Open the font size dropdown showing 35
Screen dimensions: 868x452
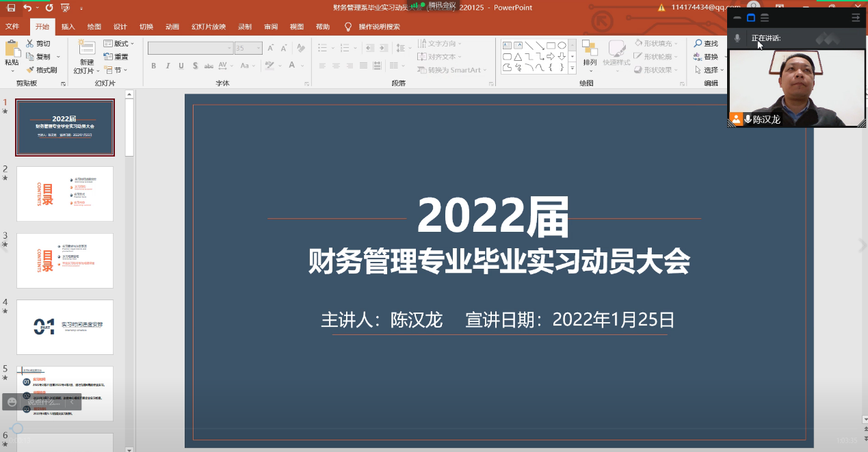coord(259,49)
